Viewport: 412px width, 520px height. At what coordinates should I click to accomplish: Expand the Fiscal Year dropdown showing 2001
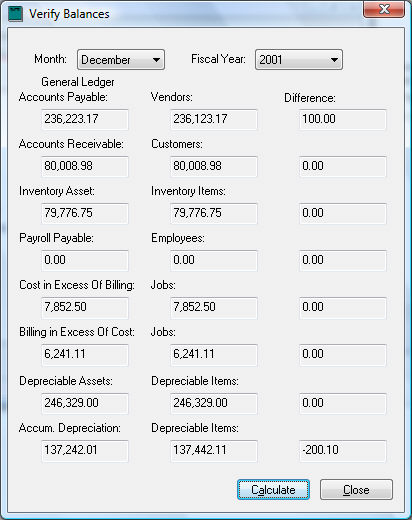click(299, 60)
